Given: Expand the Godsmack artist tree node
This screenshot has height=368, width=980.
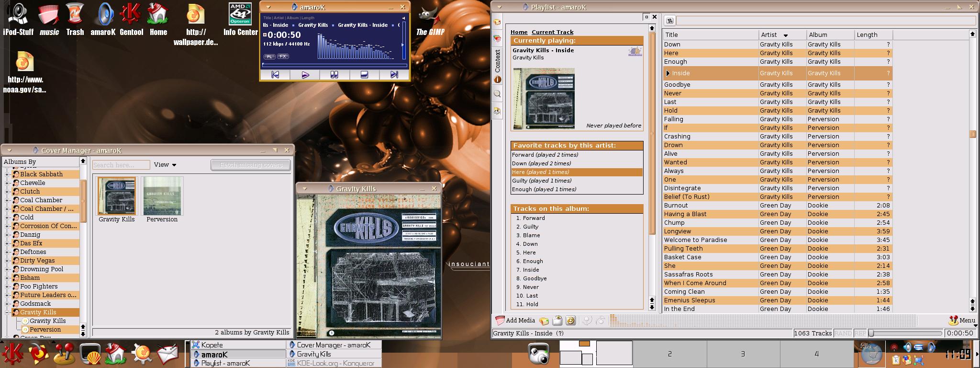Looking at the screenshot, I should 7,304.
